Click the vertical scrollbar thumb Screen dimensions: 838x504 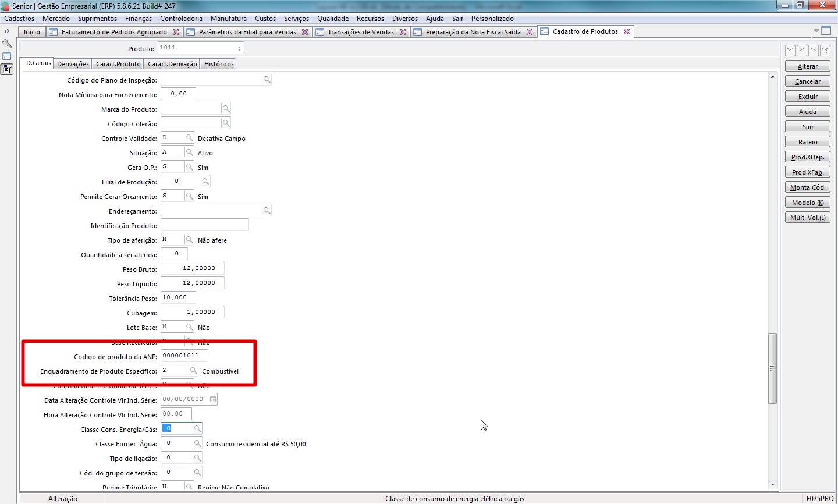click(x=772, y=368)
